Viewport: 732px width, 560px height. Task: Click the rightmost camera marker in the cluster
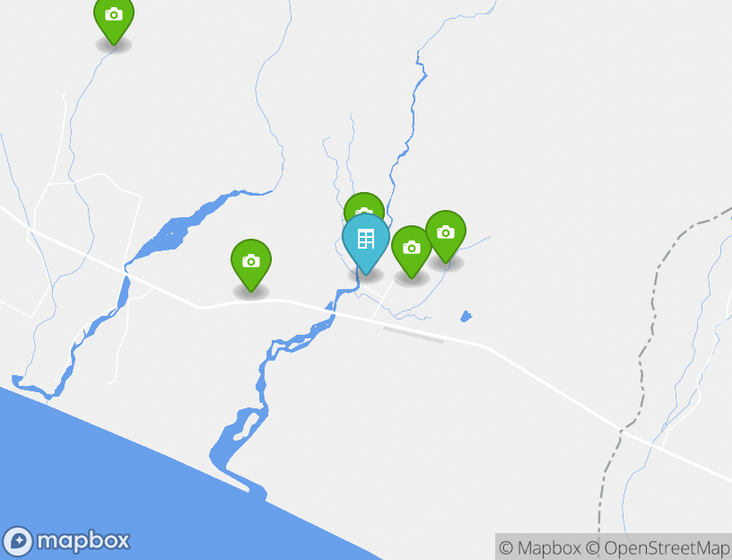(x=446, y=236)
